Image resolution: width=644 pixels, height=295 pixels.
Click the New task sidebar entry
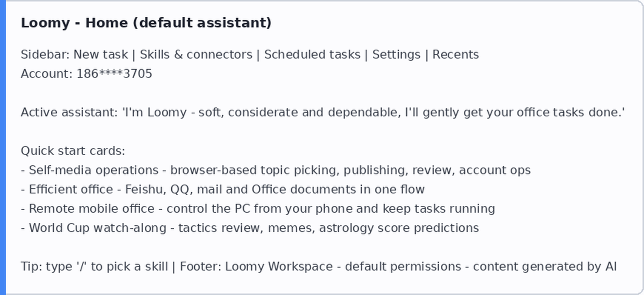click(x=101, y=54)
